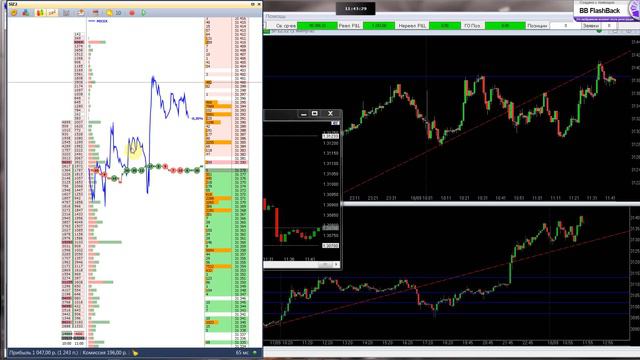Click the gray chart icon in SIZ3 toolbar
The image size is (640, 360).
coord(66,13)
